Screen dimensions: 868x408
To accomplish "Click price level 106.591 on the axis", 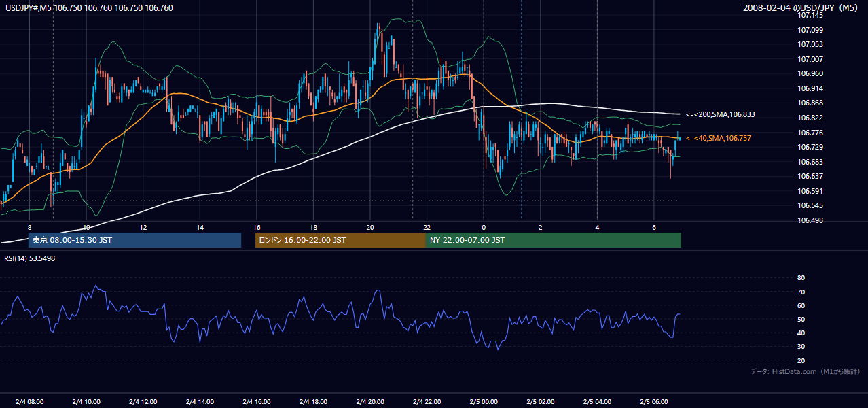I will tap(810, 191).
